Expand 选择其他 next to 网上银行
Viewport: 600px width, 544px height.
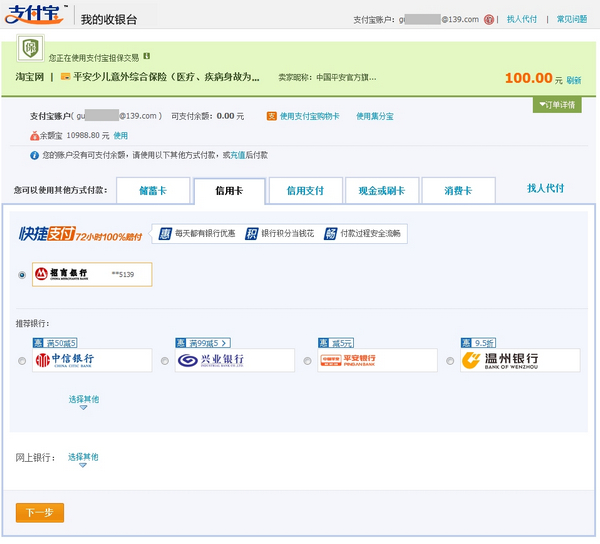pos(84,458)
